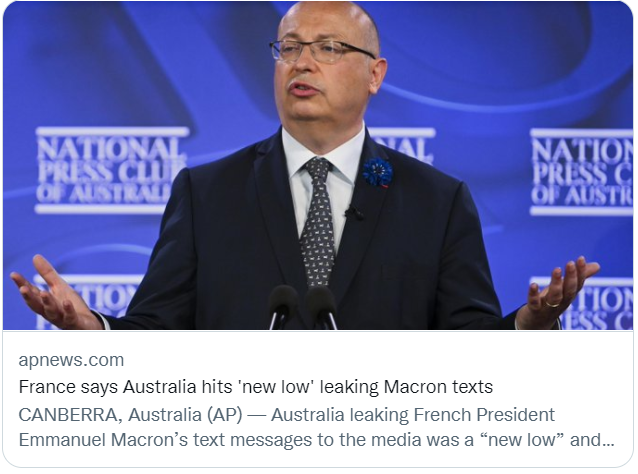Click 'French President' in the card description
Viewport: 638px width, 474px height.
tap(484, 415)
